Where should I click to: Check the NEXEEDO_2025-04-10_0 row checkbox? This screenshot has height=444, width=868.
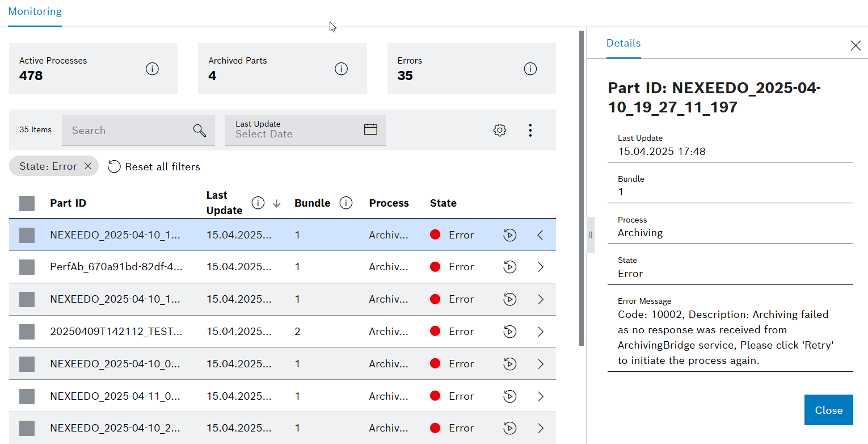(27, 364)
